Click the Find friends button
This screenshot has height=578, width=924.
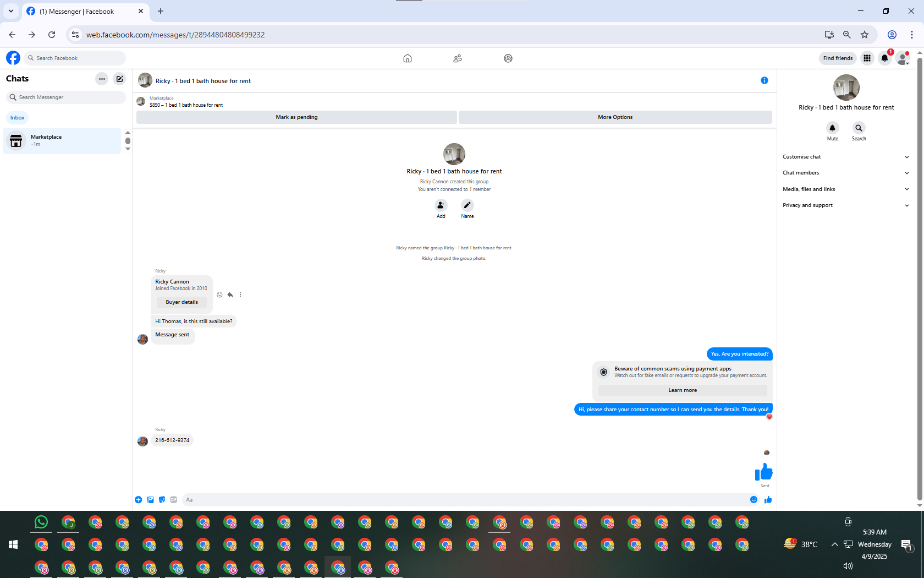coord(838,58)
